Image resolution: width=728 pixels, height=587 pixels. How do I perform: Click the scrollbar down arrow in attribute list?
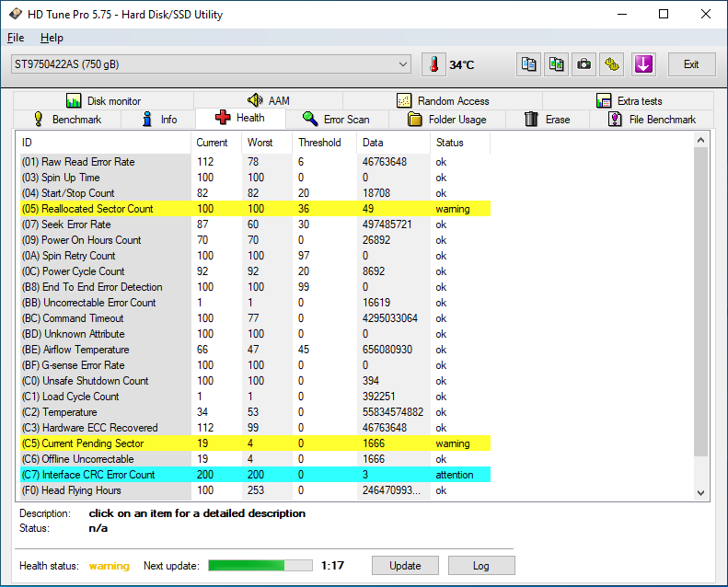(x=700, y=492)
